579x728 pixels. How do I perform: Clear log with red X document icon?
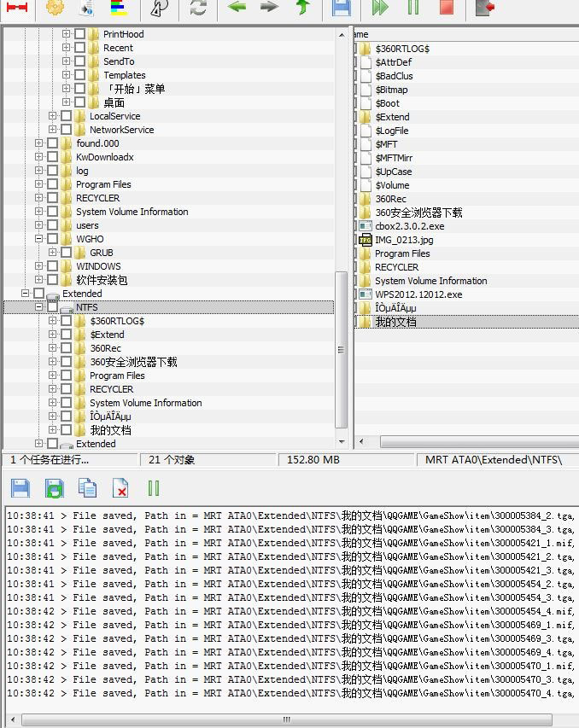click(120, 488)
